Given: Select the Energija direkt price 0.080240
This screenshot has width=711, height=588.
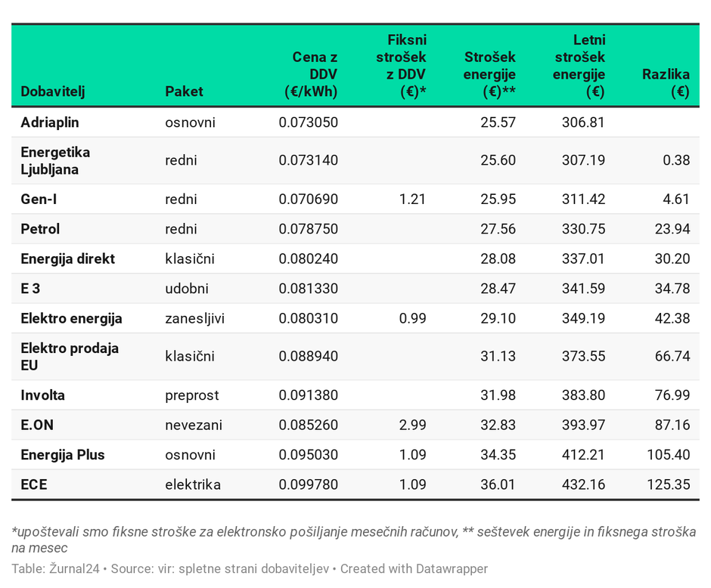Looking at the screenshot, I should click(308, 259).
